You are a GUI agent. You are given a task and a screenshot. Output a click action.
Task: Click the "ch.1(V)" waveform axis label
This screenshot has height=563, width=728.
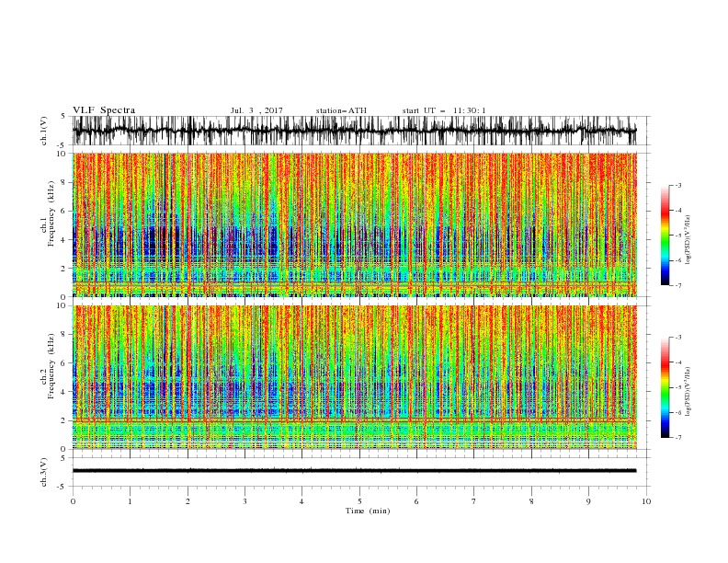click(x=44, y=131)
